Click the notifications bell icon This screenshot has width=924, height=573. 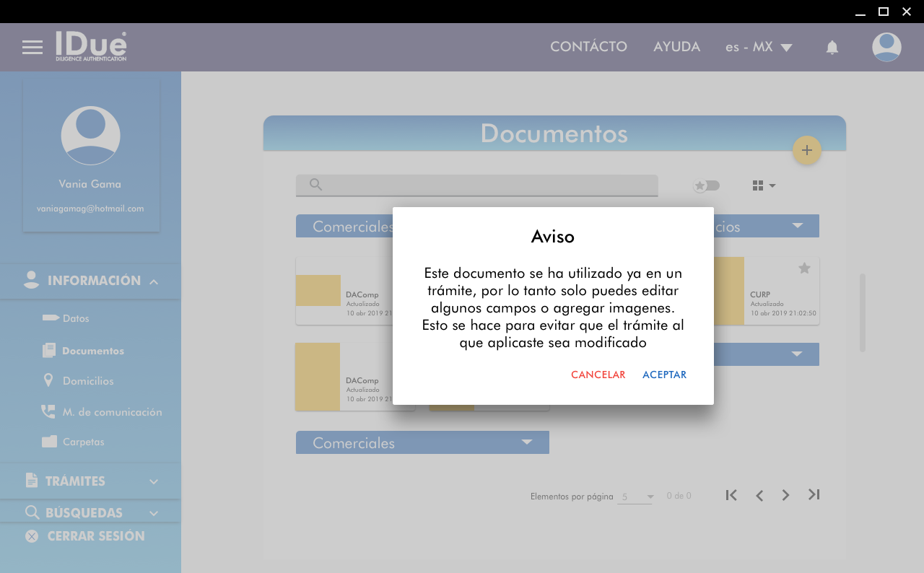click(x=832, y=48)
